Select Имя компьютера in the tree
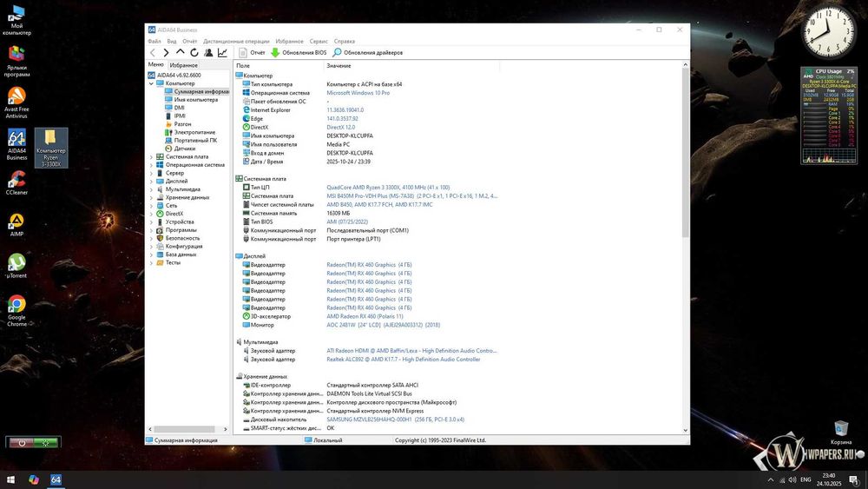The image size is (868, 489). (x=191, y=100)
